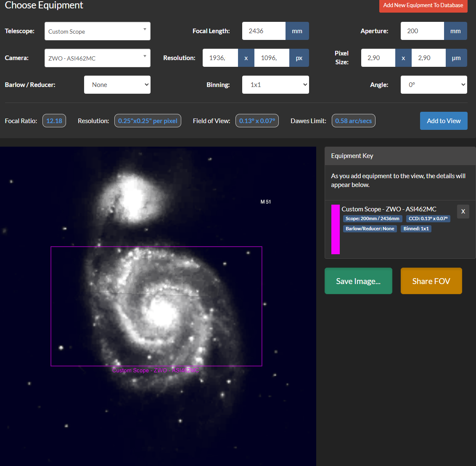Click the Focal Ratio 12.18 badge
This screenshot has height=466, width=476.
(x=54, y=121)
